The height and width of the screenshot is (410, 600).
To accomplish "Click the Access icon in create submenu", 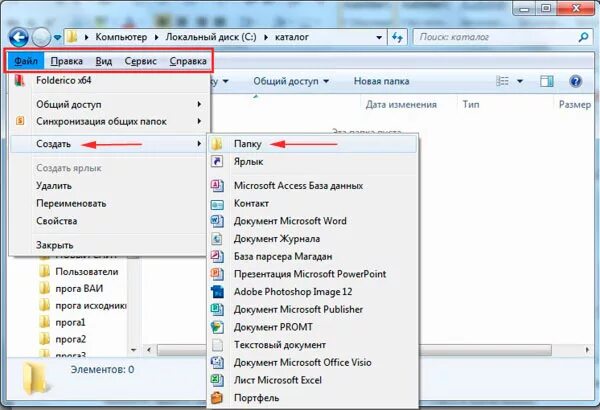I will pos(217,186).
